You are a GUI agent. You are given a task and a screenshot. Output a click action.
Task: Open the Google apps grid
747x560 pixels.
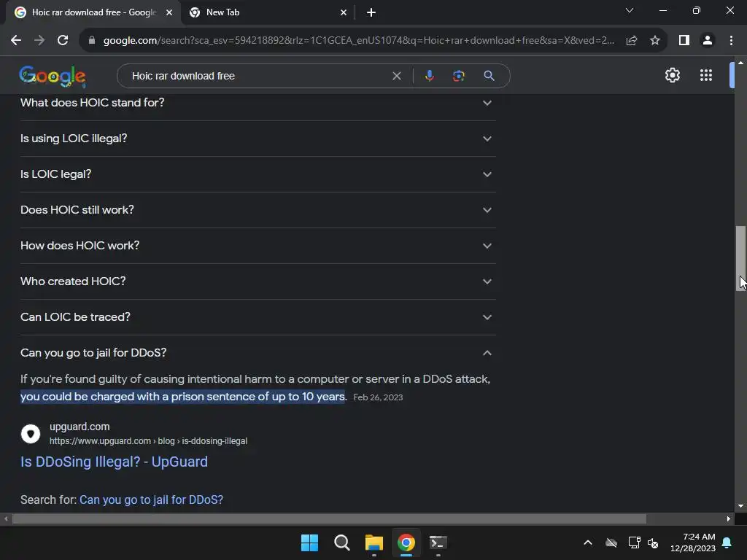[x=706, y=75]
